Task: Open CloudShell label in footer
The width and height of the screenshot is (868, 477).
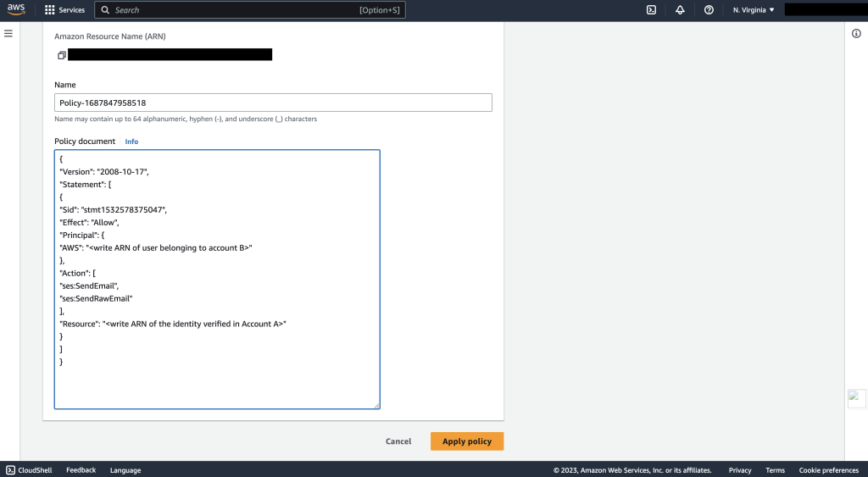Action: pos(35,470)
